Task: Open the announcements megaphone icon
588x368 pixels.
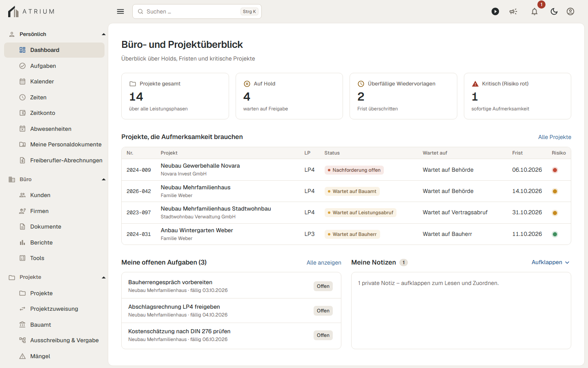Action: tap(513, 11)
